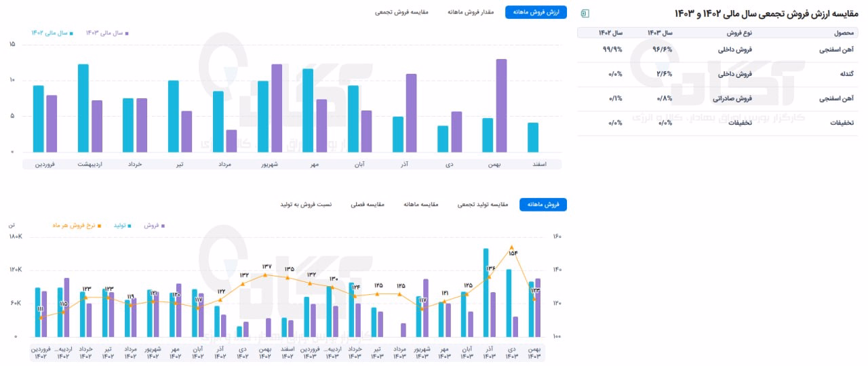
Task: Click the ۰/۱% value cell
Action: point(615,99)
